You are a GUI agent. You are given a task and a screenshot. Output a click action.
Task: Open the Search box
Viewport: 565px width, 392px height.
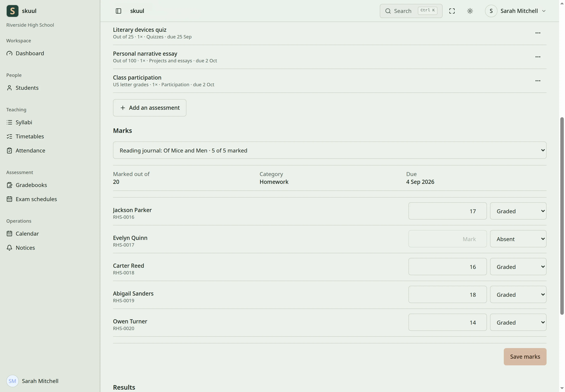(411, 11)
